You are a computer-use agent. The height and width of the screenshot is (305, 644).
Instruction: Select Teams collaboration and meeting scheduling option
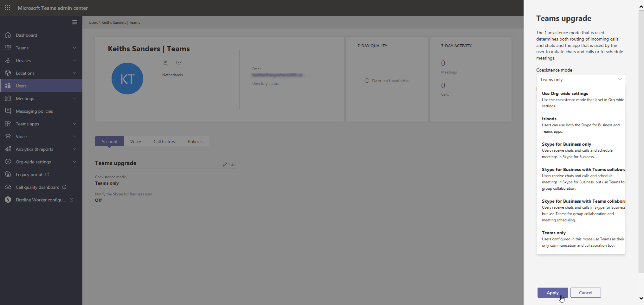pyautogui.click(x=581, y=210)
